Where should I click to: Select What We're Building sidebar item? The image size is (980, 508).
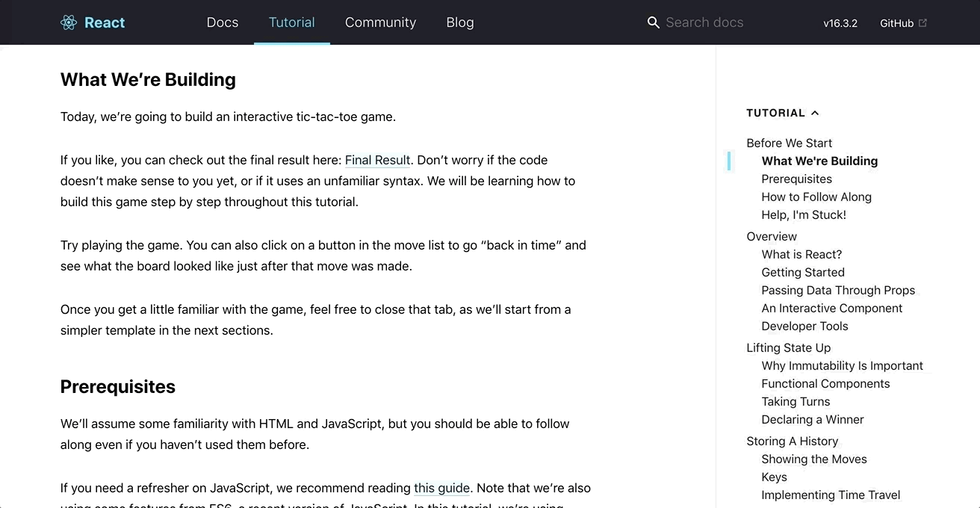coord(819,161)
